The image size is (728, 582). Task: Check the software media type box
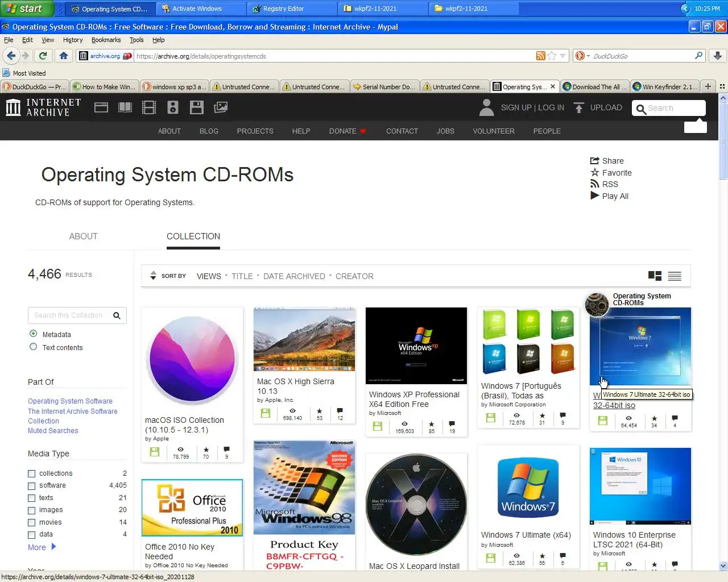[x=32, y=486]
